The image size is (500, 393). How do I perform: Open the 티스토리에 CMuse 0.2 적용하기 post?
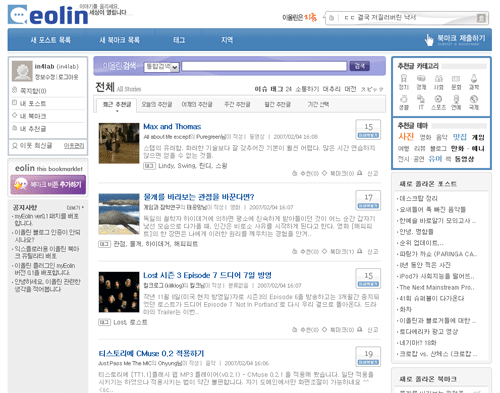click(151, 353)
